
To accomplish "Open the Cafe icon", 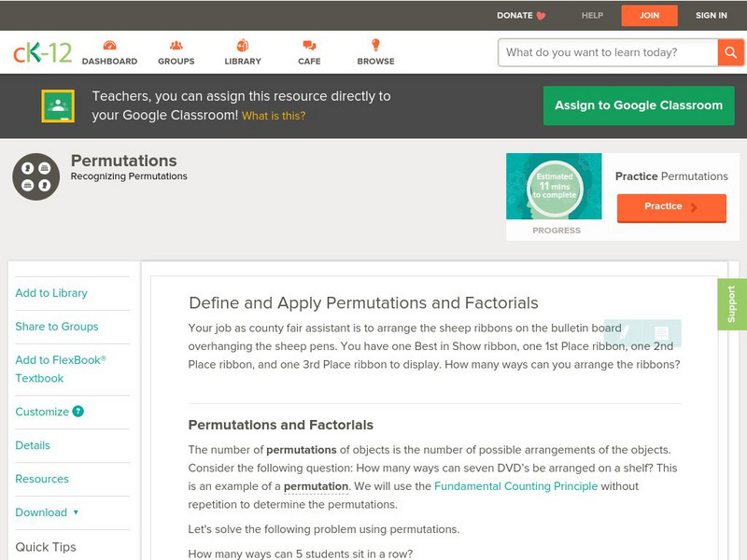I will 309,46.
